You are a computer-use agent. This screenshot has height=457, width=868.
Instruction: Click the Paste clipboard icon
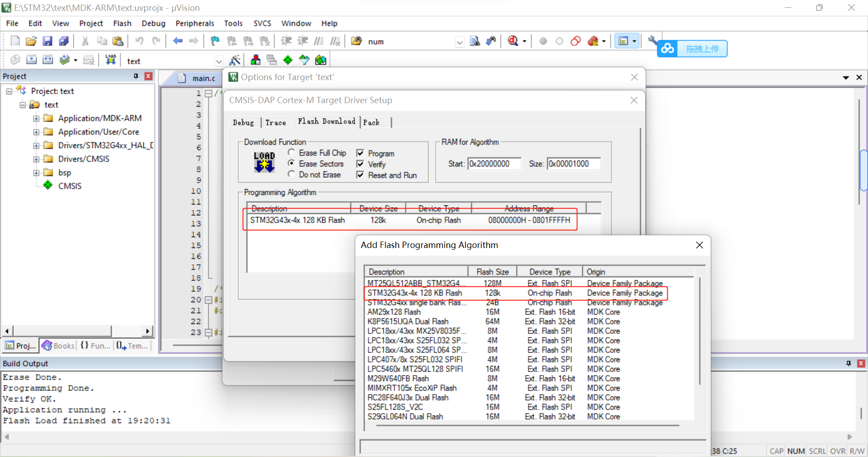point(118,41)
